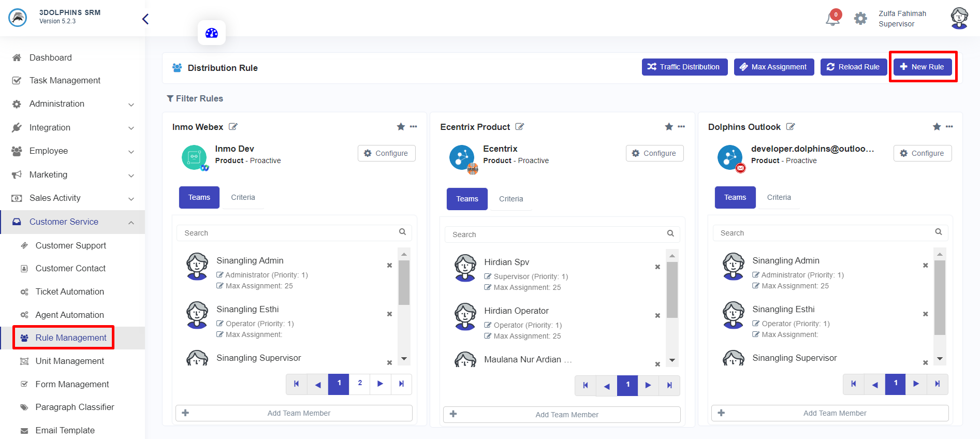The width and height of the screenshot is (980, 439).
Task: Star the Ecentrix Product rule
Action: click(669, 127)
